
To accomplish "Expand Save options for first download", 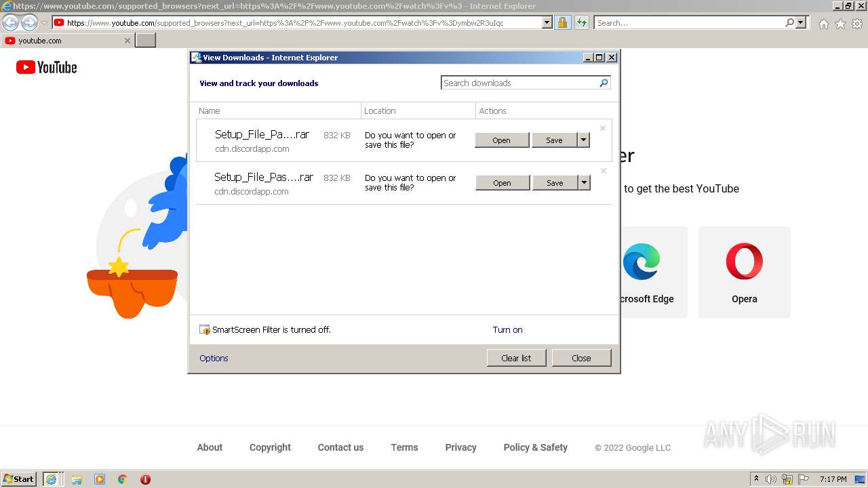I will pos(583,140).
